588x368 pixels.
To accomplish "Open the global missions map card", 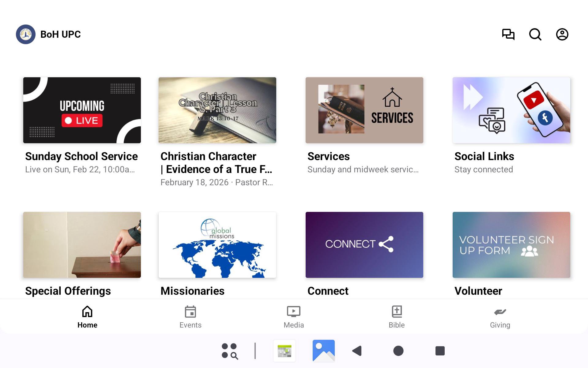I will coord(217,245).
